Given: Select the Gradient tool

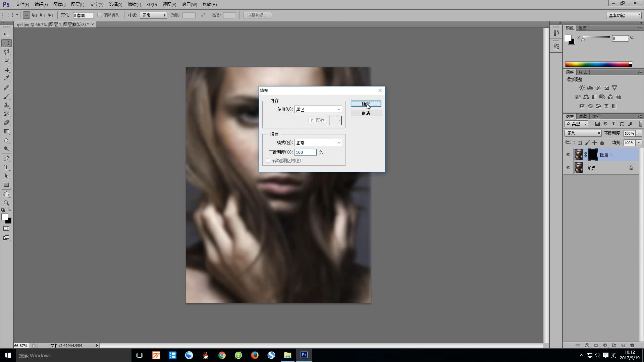Looking at the screenshot, I should point(6,131).
